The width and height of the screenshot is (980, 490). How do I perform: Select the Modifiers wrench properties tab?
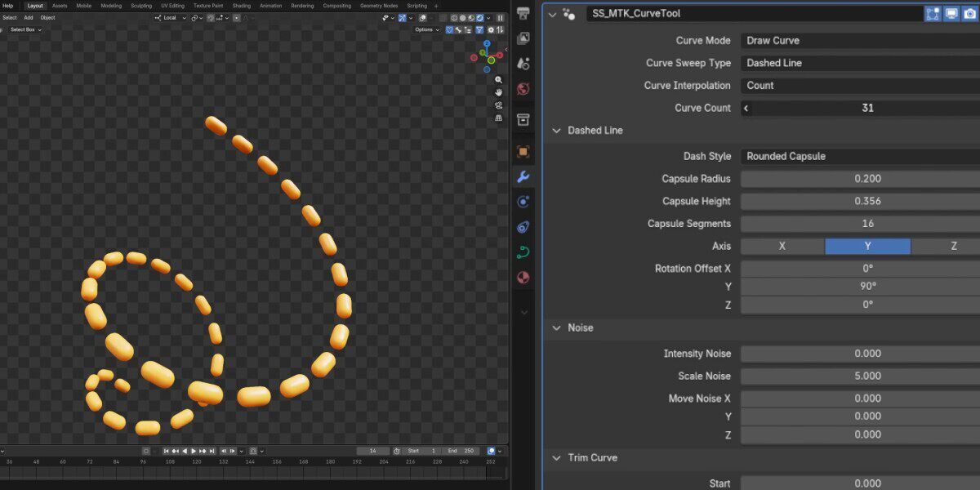tap(523, 177)
